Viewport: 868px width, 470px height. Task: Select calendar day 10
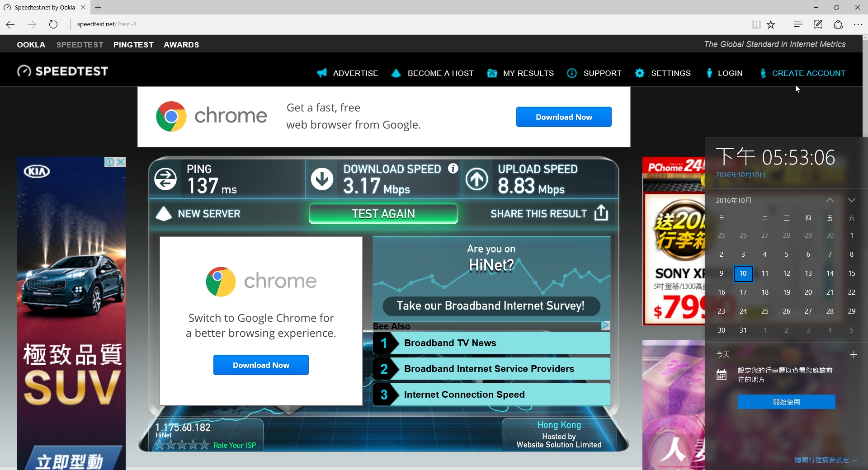[743, 273]
